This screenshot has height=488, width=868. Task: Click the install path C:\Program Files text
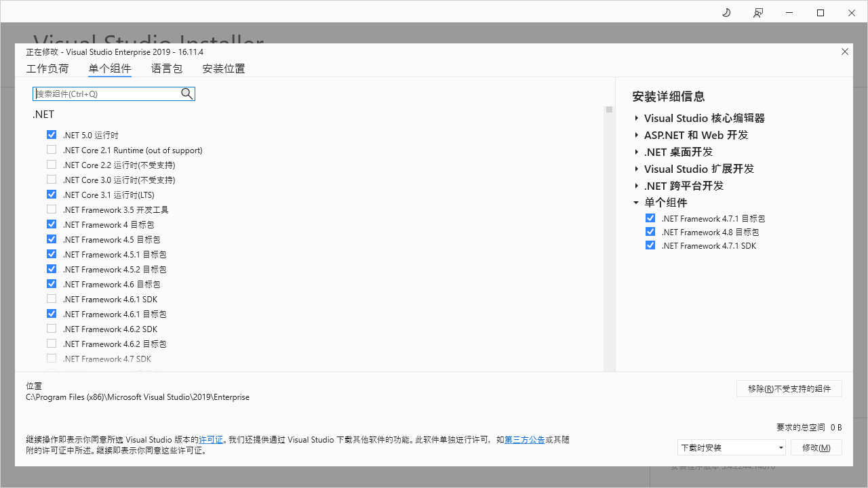click(x=138, y=397)
